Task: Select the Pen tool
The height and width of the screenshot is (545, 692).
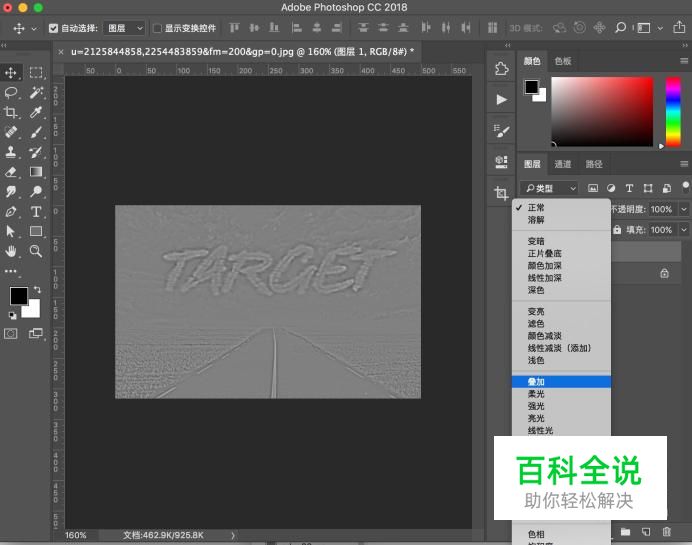Action: click(11, 211)
